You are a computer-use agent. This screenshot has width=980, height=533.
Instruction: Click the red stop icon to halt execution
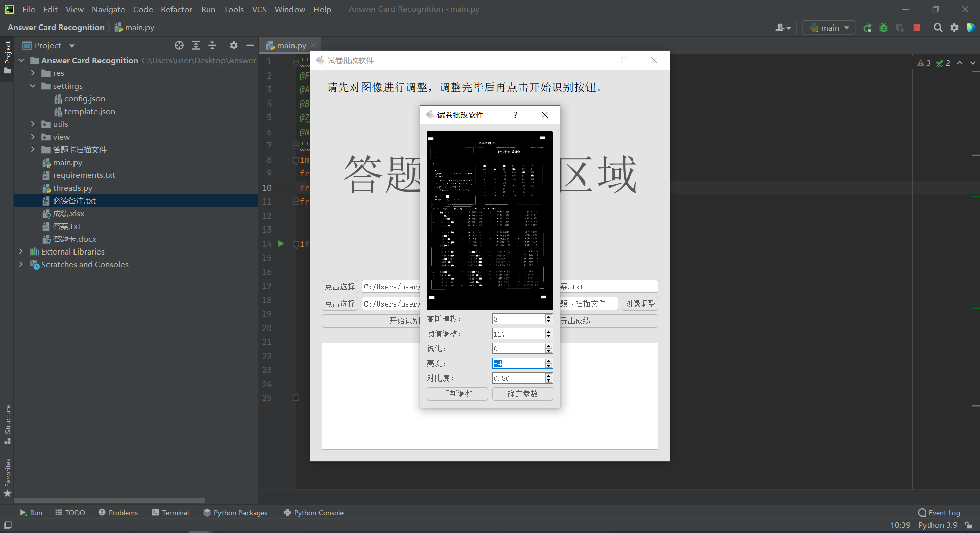click(917, 28)
